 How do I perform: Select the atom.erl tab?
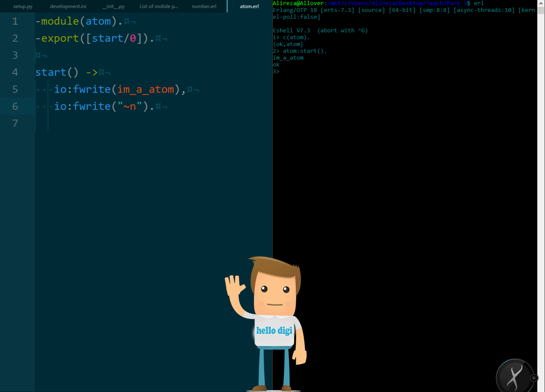point(250,6)
